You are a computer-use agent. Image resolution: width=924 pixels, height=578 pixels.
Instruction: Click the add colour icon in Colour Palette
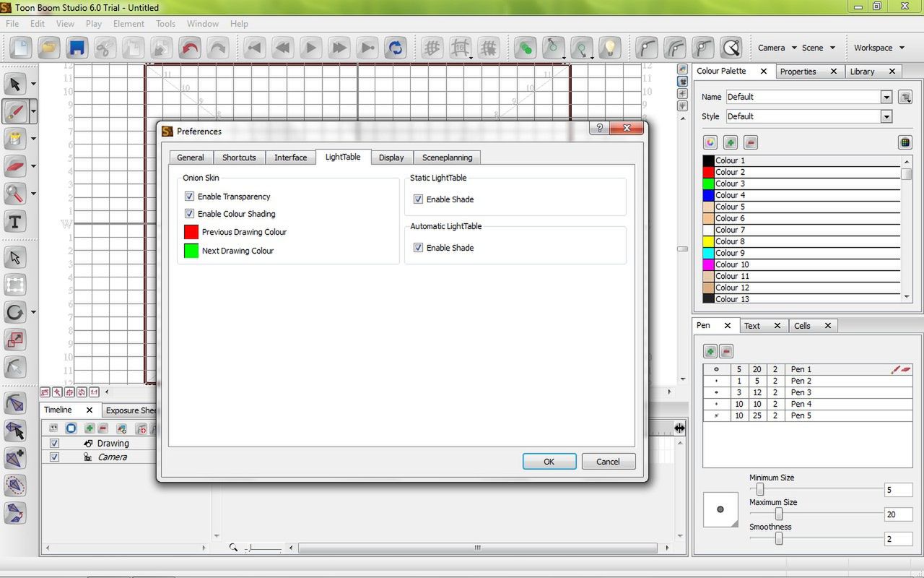[731, 142]
